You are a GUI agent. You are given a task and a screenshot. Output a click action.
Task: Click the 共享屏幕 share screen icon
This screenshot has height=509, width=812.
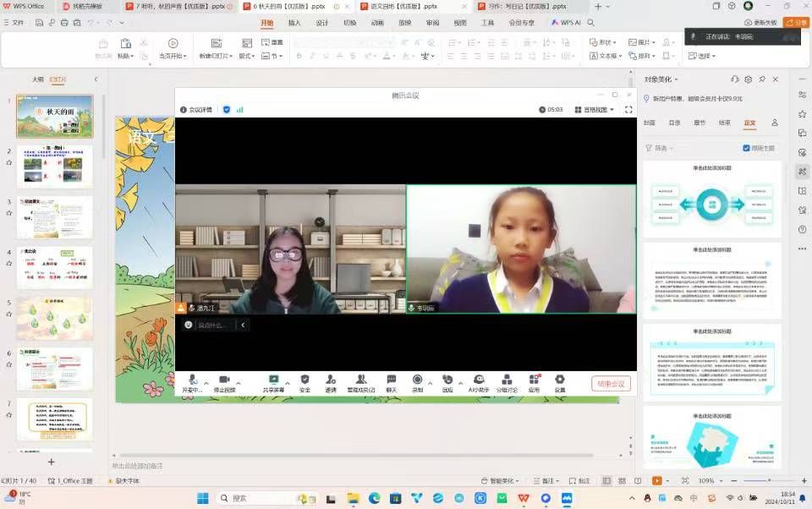(x=273, y=380)
